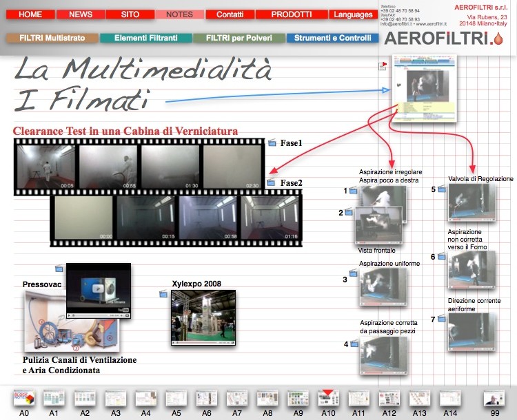
Task: Open Fase1 frame at 02:30
Action: 232,167
